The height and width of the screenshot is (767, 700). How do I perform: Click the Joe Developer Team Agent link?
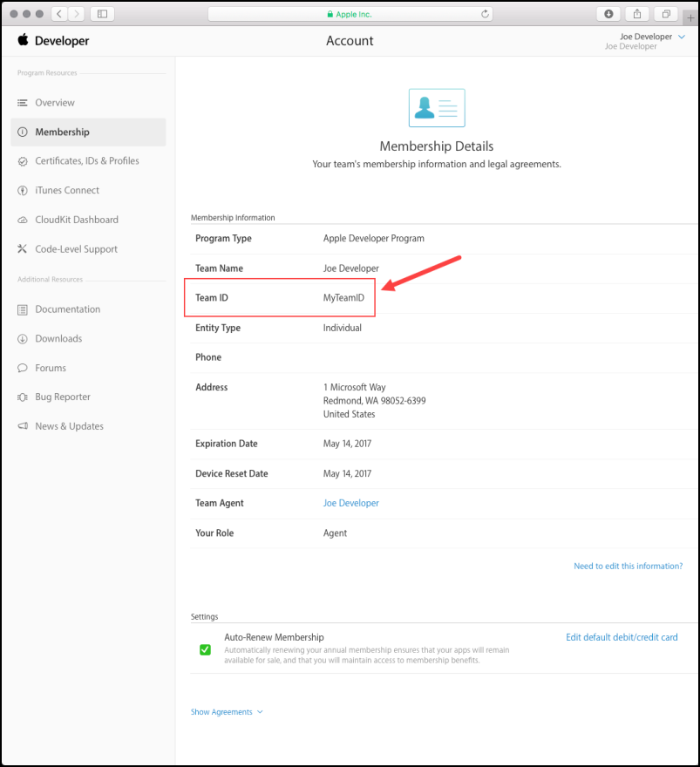[350, 503]
